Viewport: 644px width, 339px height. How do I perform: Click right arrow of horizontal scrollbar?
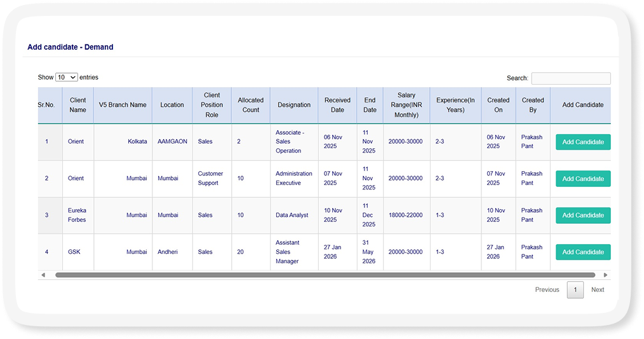[x=606, y=275]
